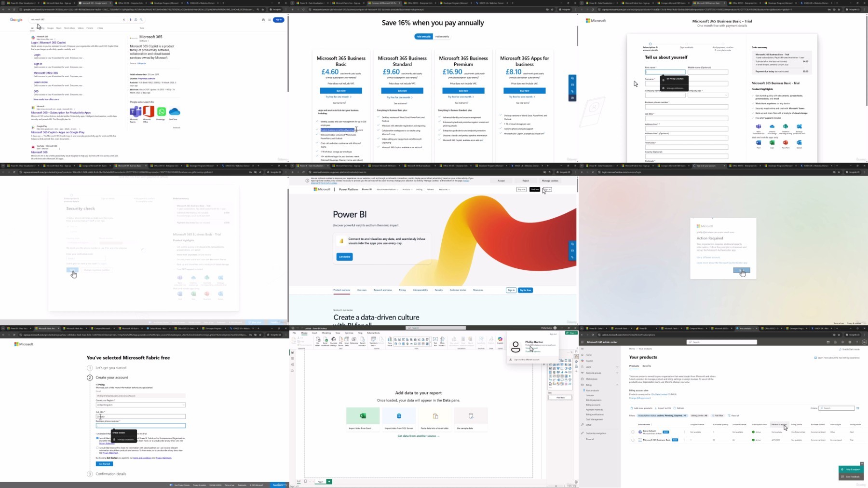Open Country or Region dropdown on Fabric signup
The width and height of the screenshot is (868, 488).
[141, 405]
